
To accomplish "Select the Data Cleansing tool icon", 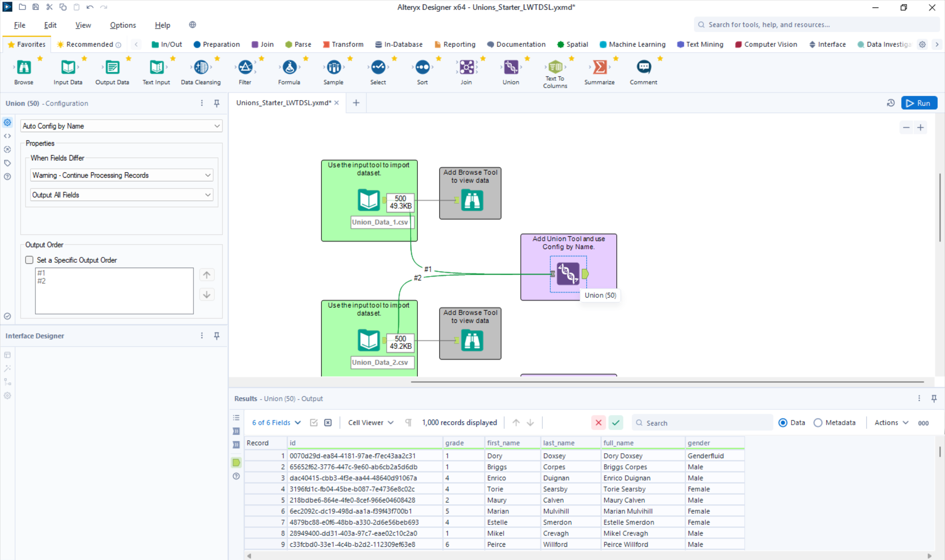I will coord(201,67).
